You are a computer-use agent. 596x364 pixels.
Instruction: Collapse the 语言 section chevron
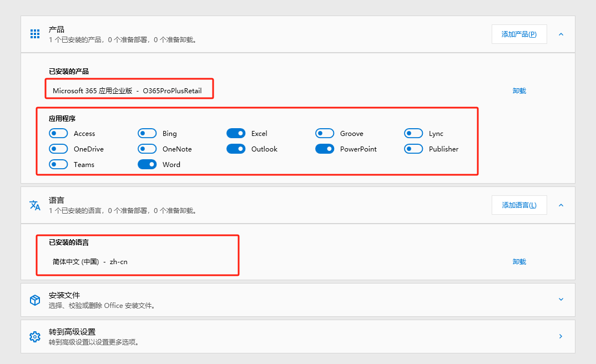tap(561, 205)
